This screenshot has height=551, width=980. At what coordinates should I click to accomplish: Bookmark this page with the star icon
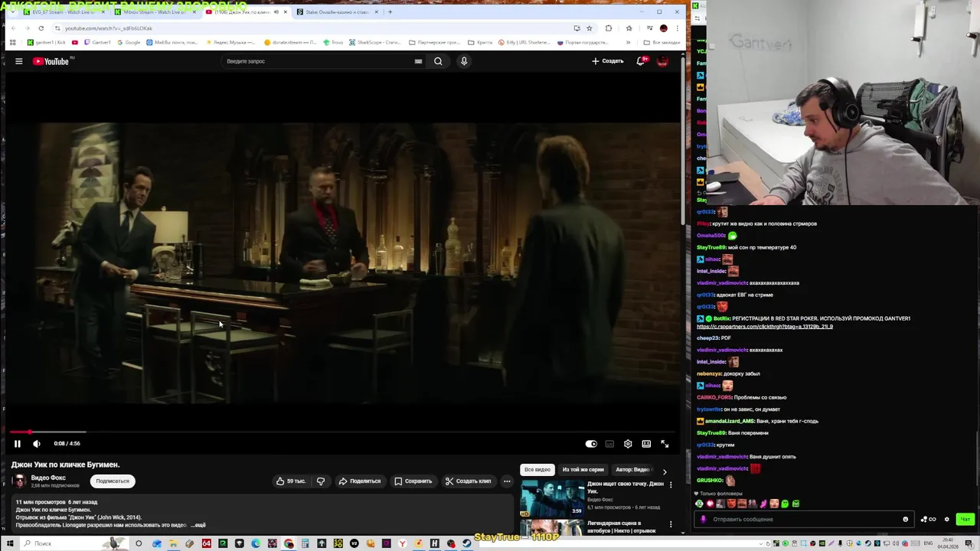(590, 28)
